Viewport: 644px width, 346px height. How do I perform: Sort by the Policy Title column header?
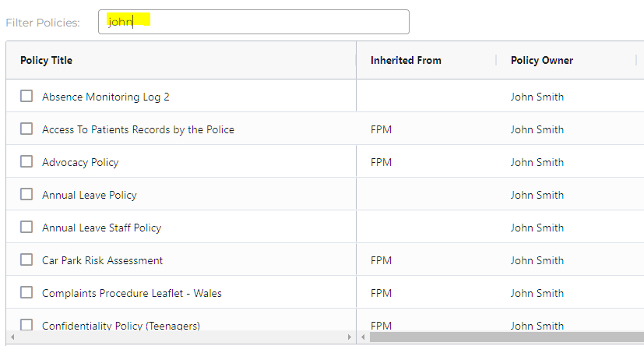tap(47, 60)
